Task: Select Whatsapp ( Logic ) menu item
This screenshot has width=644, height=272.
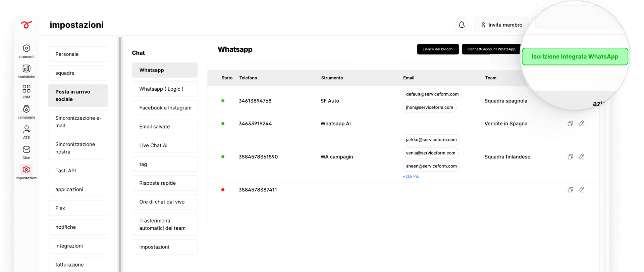Action: pyautogui.click(x=165, y=89)
